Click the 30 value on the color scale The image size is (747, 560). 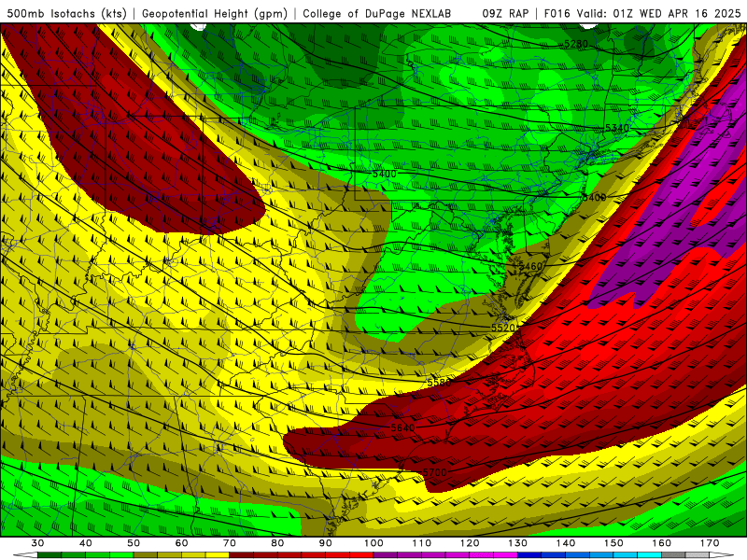pyautogui.click(x=37, y=543)
